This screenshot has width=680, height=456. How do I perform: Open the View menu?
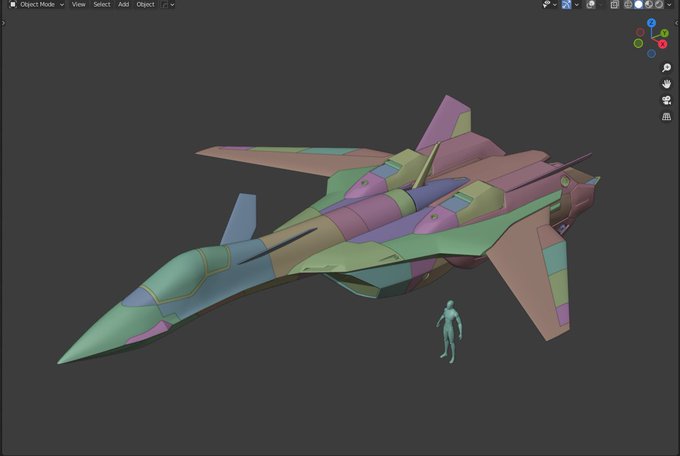78,4
